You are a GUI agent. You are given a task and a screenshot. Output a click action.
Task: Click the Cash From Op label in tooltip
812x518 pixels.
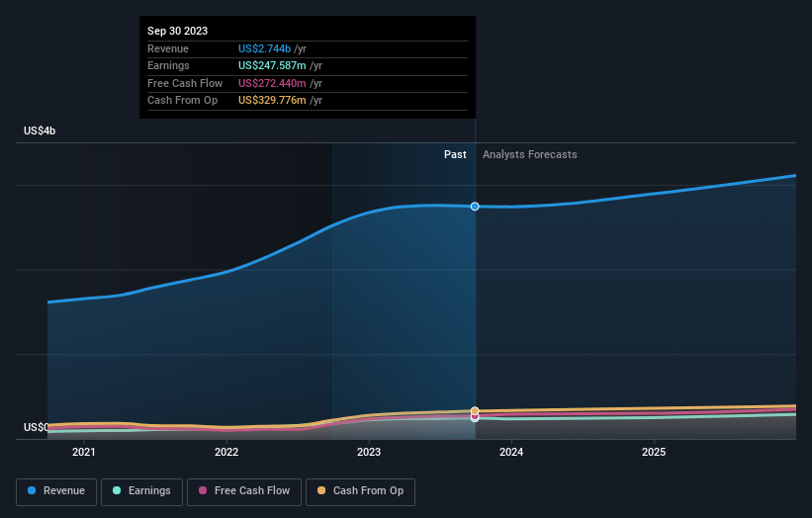(x=182, y=101)
